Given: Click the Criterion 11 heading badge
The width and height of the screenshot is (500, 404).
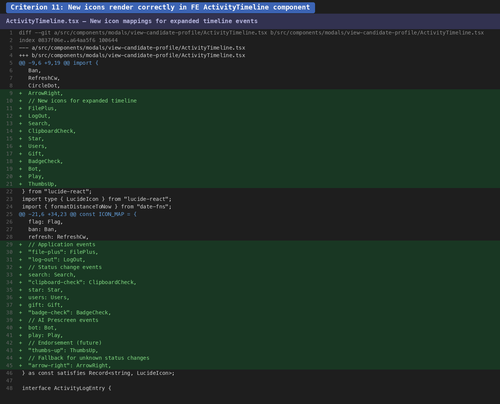Looking at the screenshot, I should point(160,7).
